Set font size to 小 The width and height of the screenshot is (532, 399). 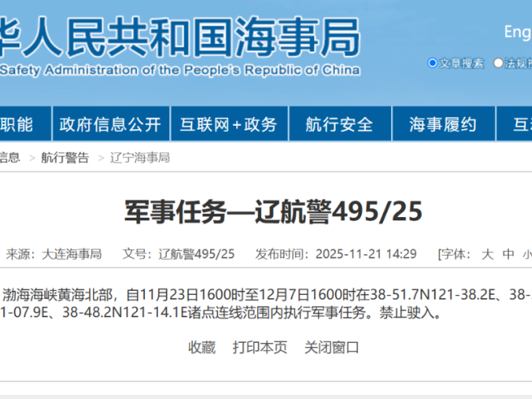coord(526,254)
